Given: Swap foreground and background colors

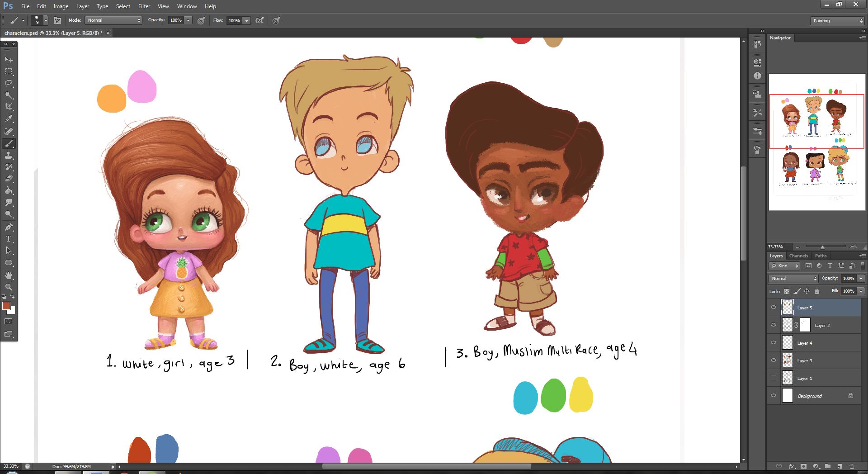Looking at the screenshot, I should coord(13,297).
